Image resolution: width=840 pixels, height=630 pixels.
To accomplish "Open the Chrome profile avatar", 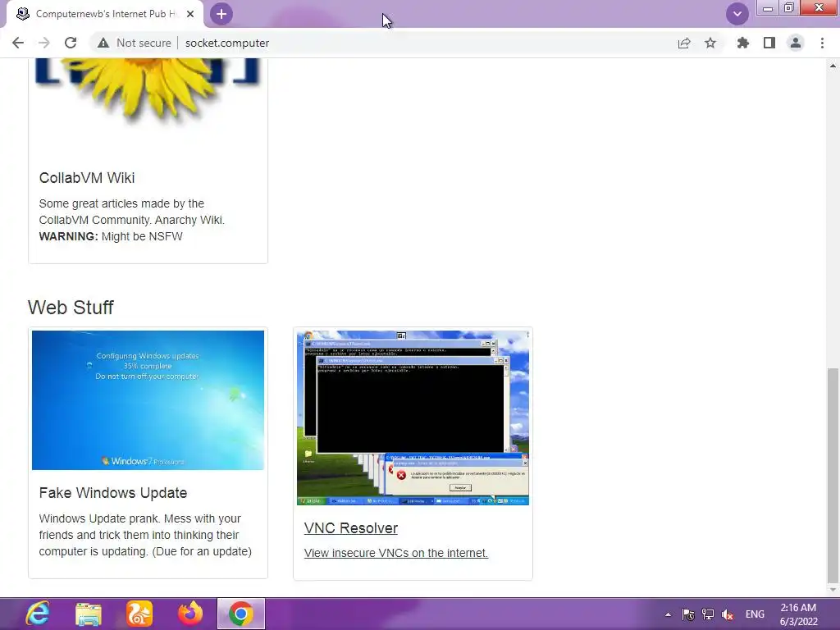I will pos(796,43).
